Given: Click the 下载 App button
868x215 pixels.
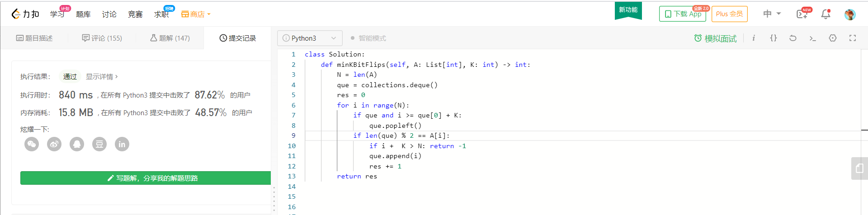Looking at the screenshot, I should click(x=683, y=14).
